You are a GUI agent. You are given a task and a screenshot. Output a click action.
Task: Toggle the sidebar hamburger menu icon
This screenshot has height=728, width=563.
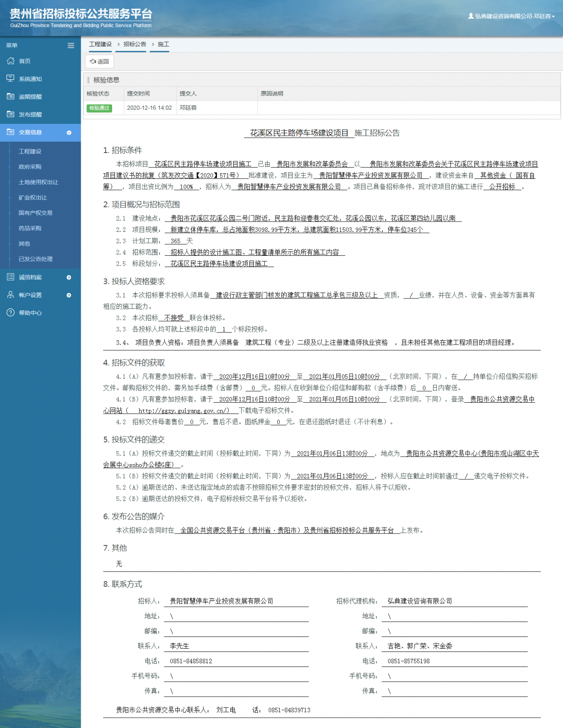pyautogui.click(x=71, y=46)
